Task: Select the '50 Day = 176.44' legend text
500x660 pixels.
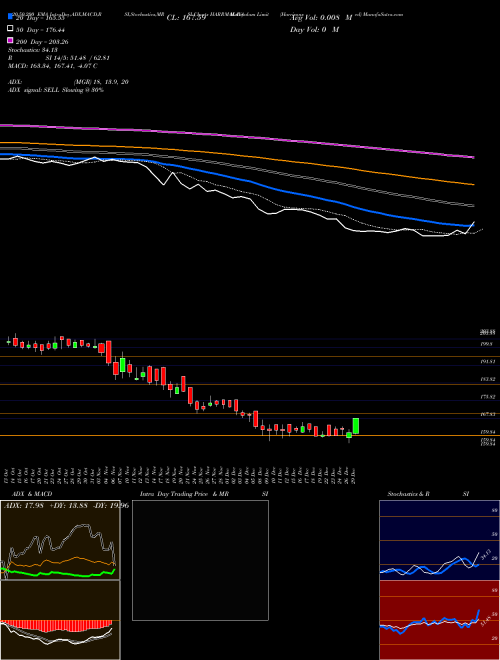Action: pos(40,30)
